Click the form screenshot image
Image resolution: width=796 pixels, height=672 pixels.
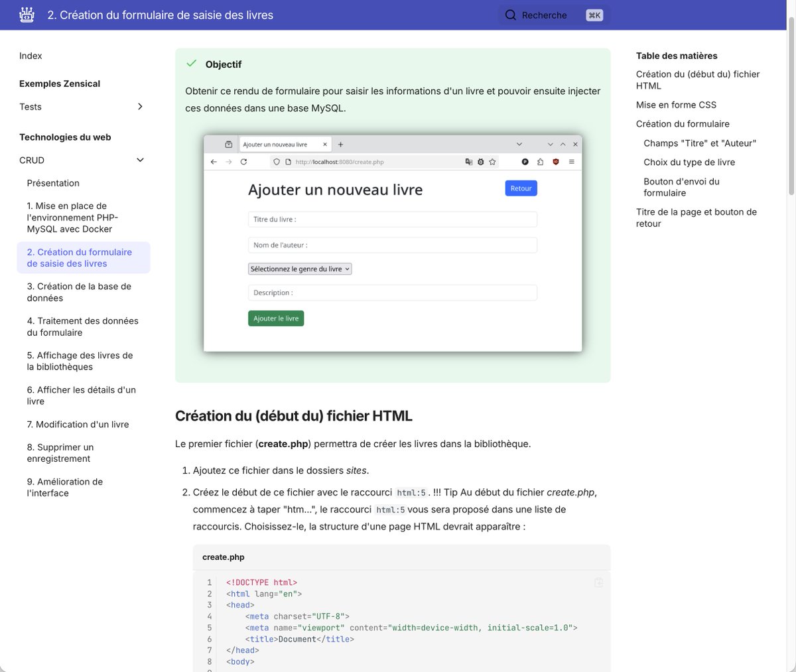(x=393, y=243)
